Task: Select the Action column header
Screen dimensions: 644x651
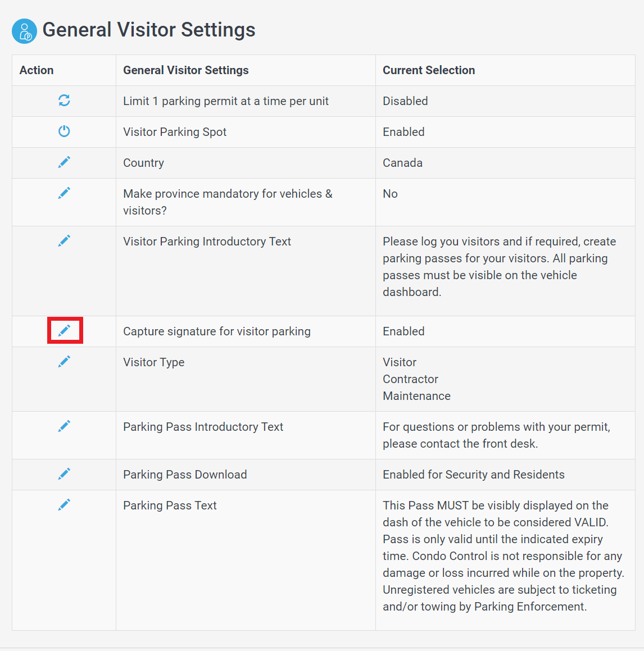Action: (x=37, y=70)
